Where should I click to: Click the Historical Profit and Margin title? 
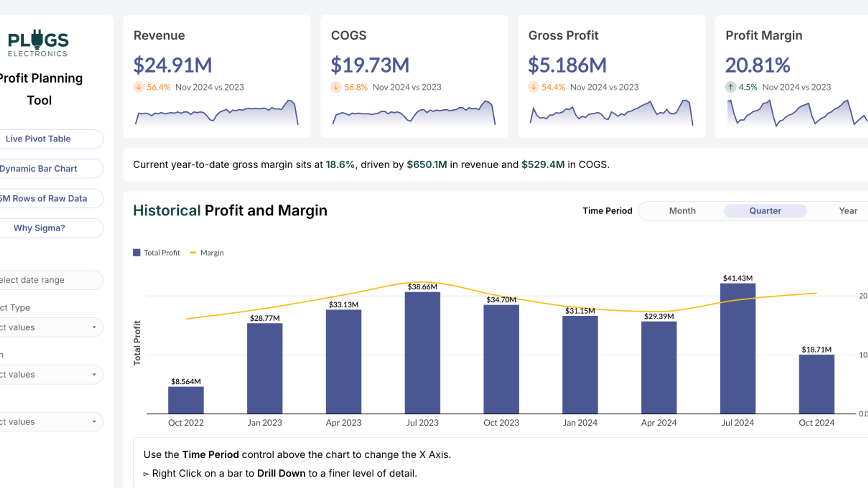[x=230, y=211]
